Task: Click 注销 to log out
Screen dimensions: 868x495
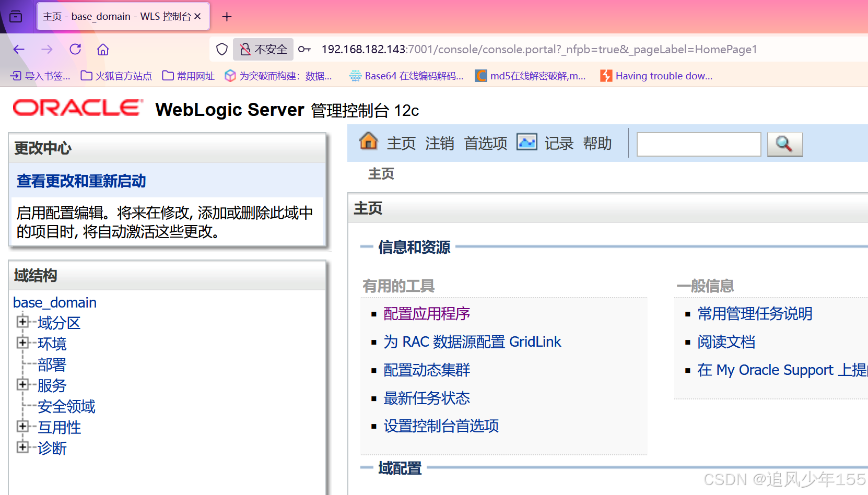Action: tap(440, 143)
